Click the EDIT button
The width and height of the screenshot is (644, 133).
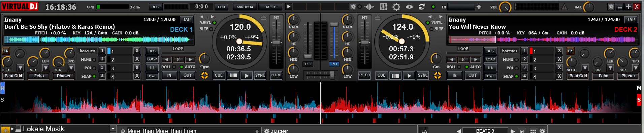222,7
